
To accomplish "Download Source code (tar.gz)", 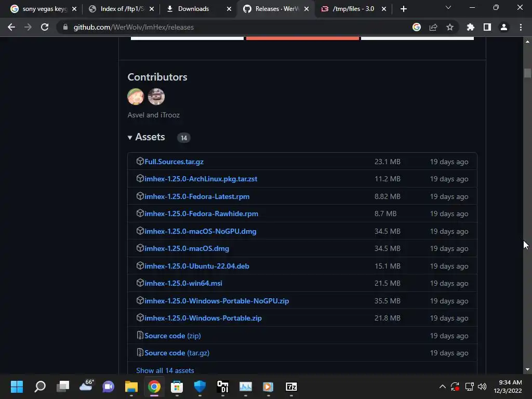I will point(177,353).
